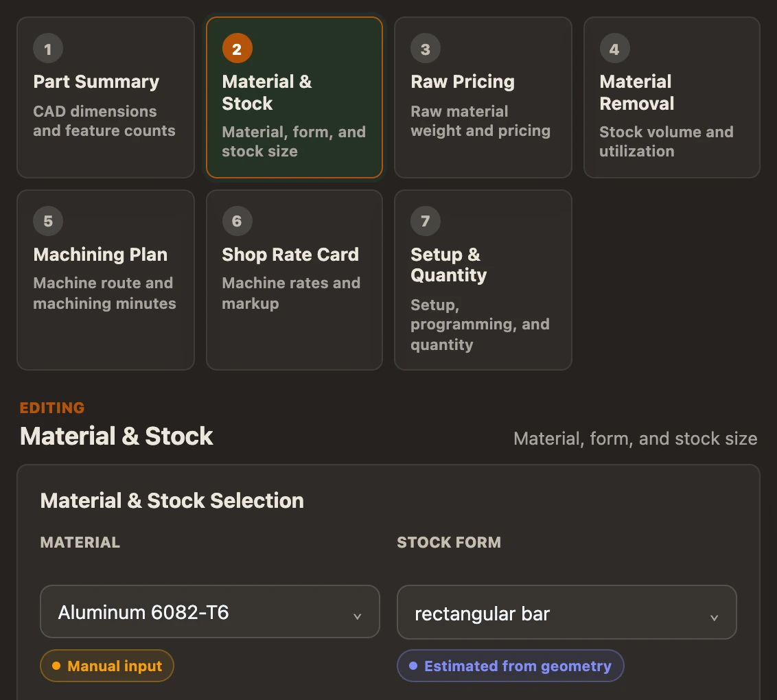777x700 pixels.
Task: Click the Estimated from geometry badge
Action: (x=511, y=666)
